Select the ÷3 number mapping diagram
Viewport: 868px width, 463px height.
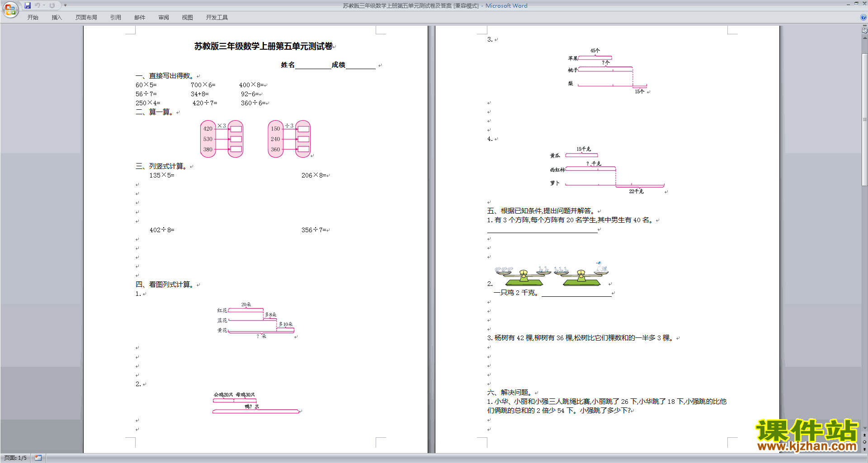pyautogui.click(x=289, y=139)
